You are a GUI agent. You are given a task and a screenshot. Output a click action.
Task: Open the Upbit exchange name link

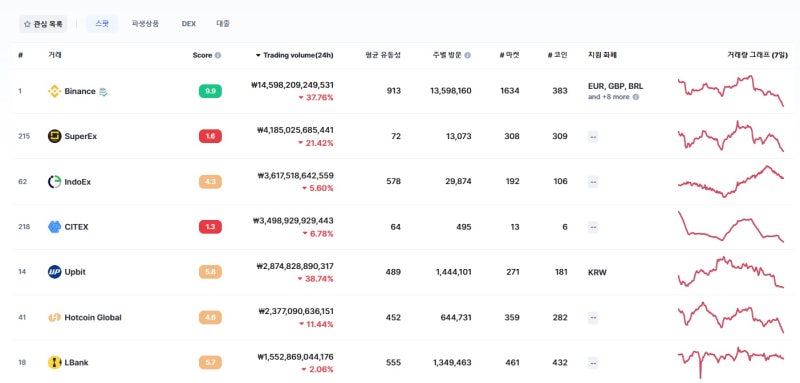[75, 272]
